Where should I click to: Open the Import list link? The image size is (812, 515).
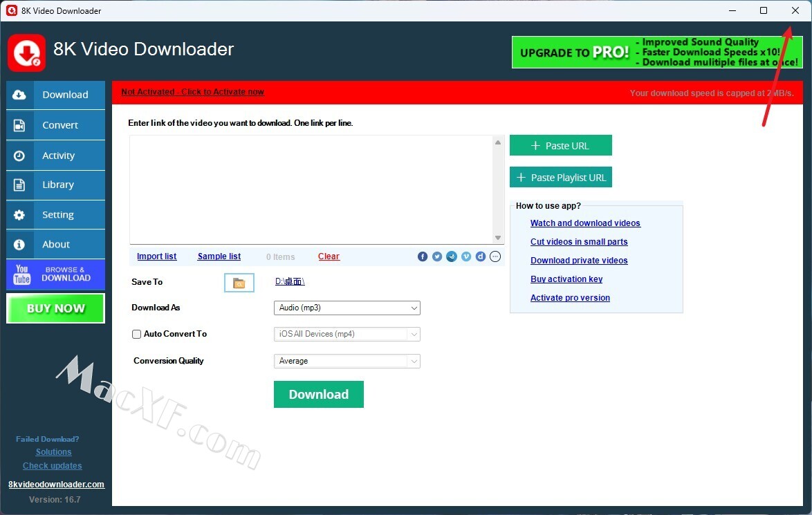coord(157,256)
